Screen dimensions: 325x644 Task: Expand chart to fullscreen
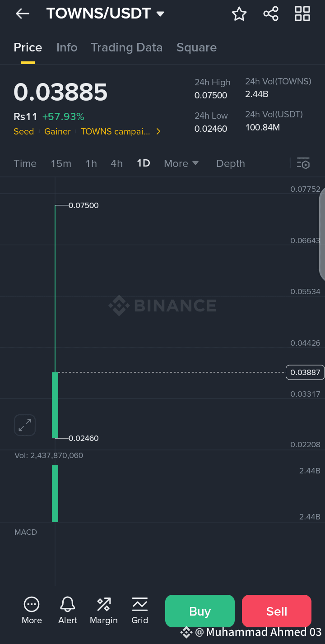coord(25,425)
